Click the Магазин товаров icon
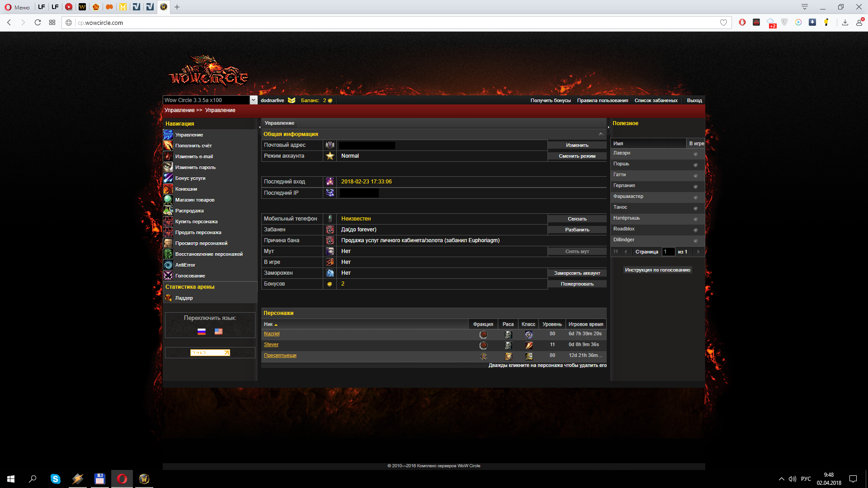This screenshot has width=868, height=488. 168,200
